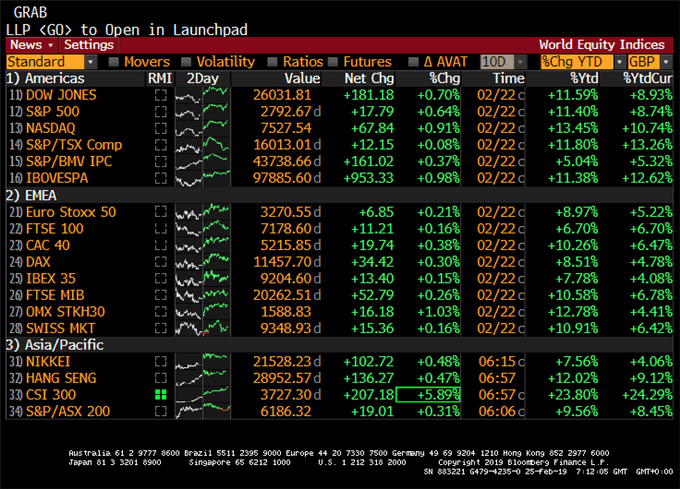Sort by the Time column header
680x489 pixels.
(509, 78)
